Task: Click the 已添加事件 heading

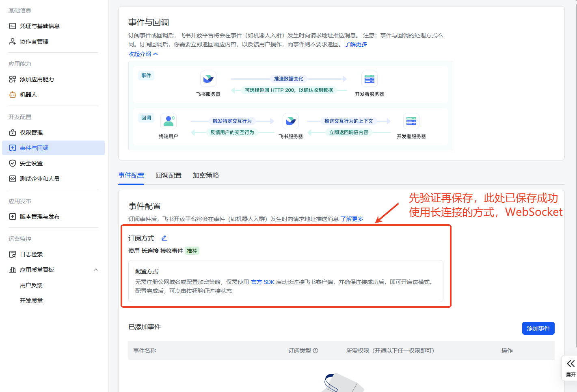Action: [145, 327]
